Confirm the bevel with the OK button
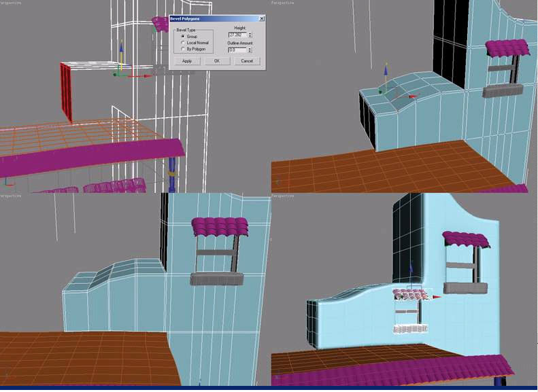The height and width of the screenshot is (392, 538). (x=217, y=61)
